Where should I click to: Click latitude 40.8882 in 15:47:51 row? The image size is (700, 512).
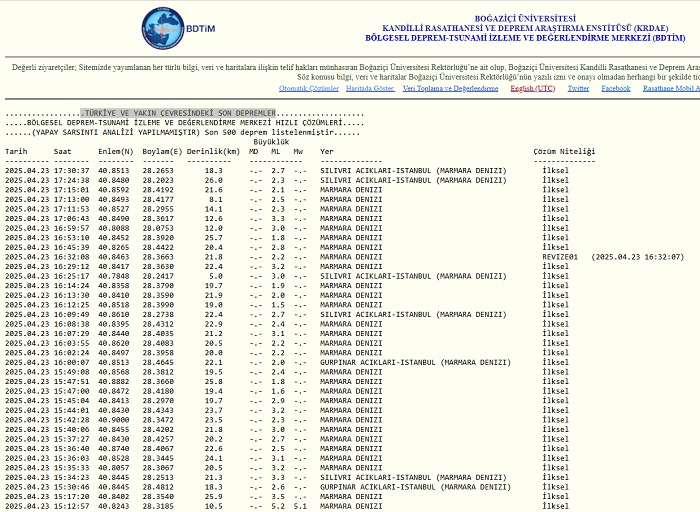pyautogui.click(x=114, y=382)
